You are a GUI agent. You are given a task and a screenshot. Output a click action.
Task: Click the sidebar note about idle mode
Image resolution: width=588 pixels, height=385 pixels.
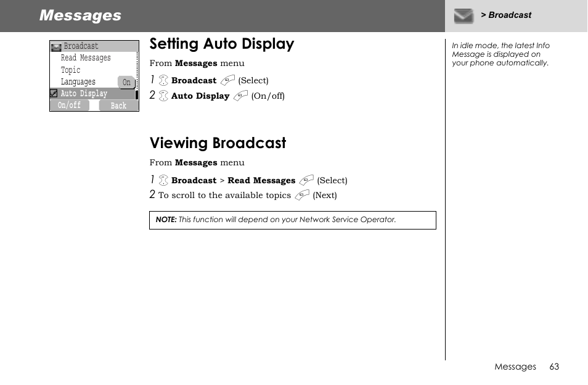pyautogui.click(x=500, y=54)
